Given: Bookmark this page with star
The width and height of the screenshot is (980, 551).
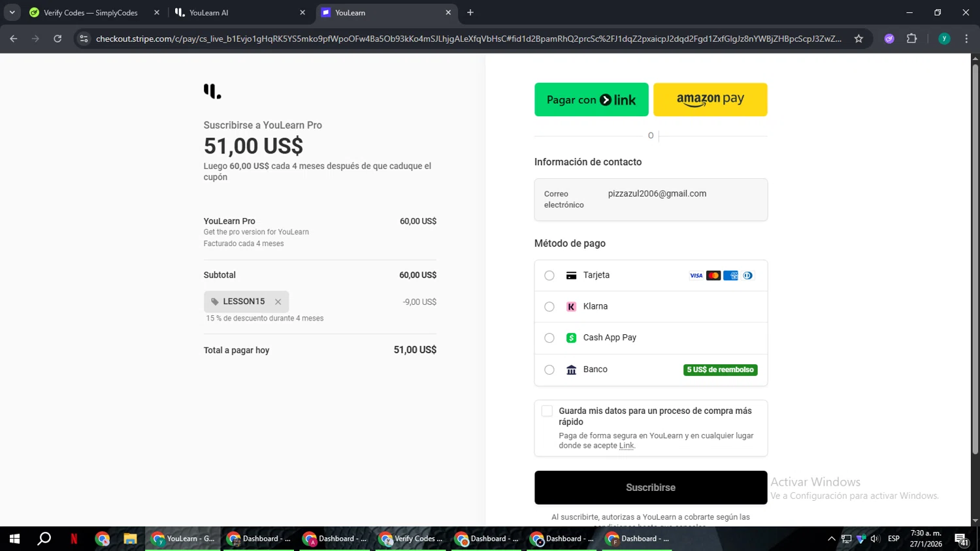Looking at the screenshot, I should 858,39.
